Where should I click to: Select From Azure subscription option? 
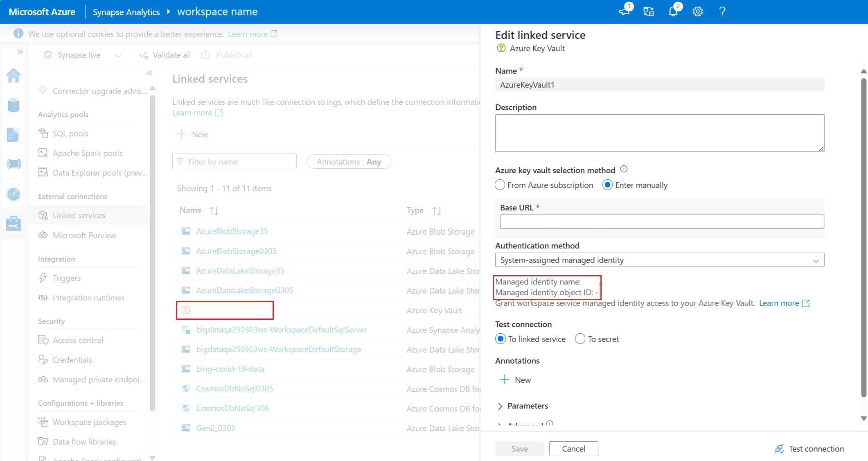point(500,185)
